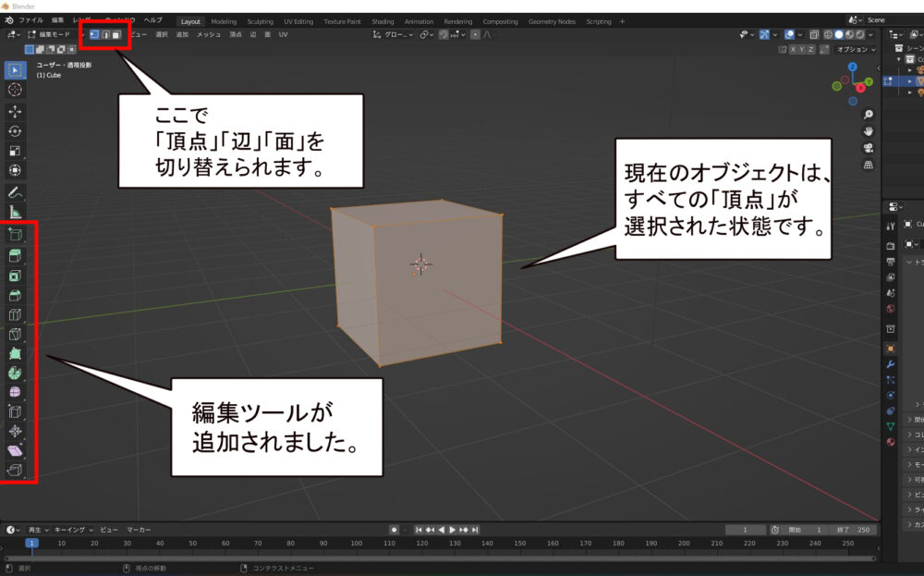Open the グロー transform orientation dropdown
This screenshot has width=924, height=576.
coord(393,35)
